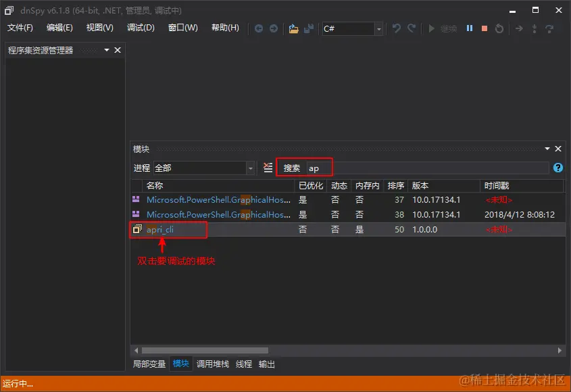This screenshot has width=571, height=392.
Task: Sort by the 时间戳 column header
Action: 522,186
